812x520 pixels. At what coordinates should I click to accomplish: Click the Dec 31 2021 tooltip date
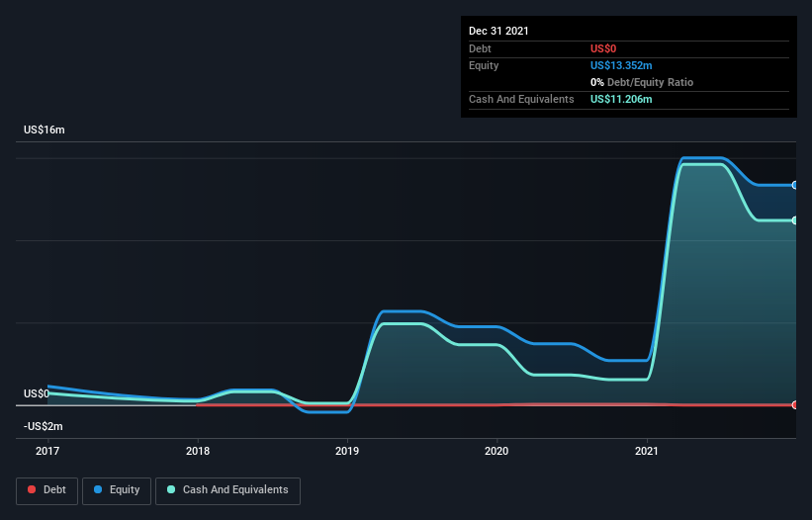pos(498,31)
